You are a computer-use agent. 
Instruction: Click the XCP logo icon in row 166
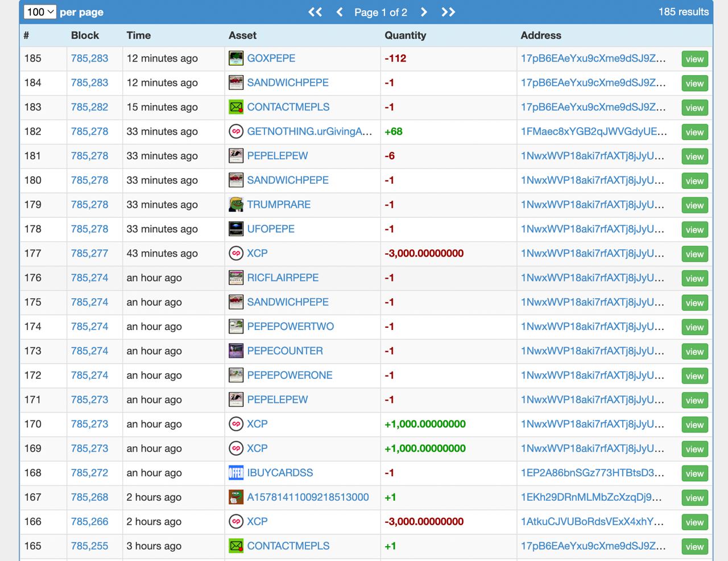click(236, 522)
